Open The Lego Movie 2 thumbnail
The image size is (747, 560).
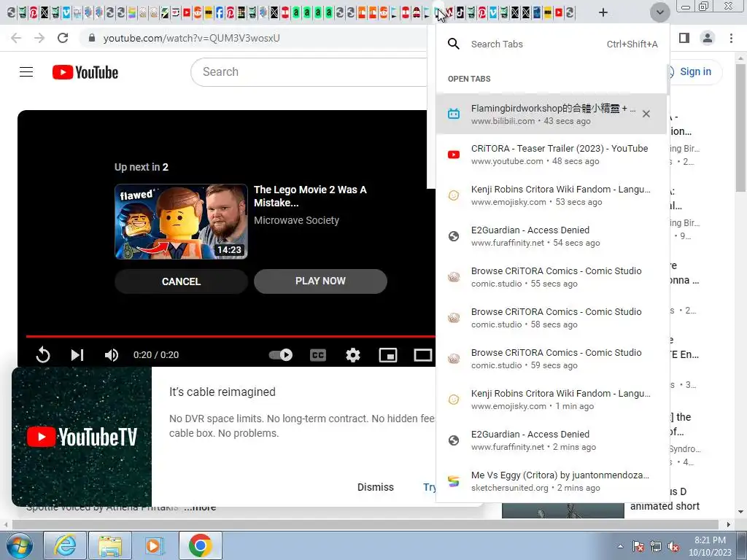[x=181, y=222]
